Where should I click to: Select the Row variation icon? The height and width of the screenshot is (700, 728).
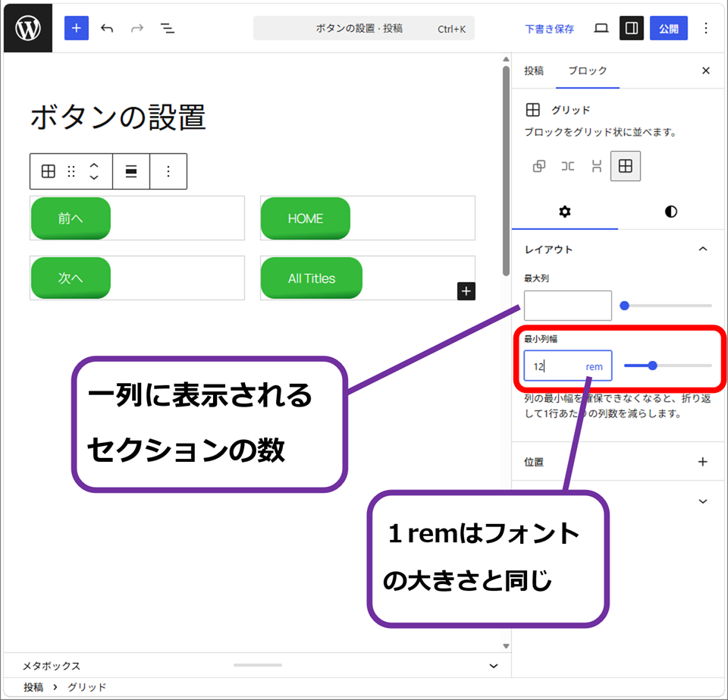click(568, 166)
